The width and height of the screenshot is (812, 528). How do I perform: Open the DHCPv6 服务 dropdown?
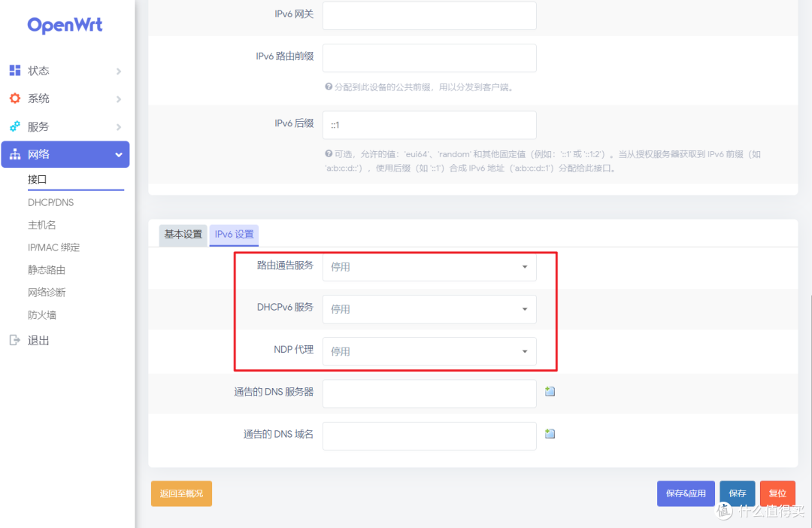point(429,309)
